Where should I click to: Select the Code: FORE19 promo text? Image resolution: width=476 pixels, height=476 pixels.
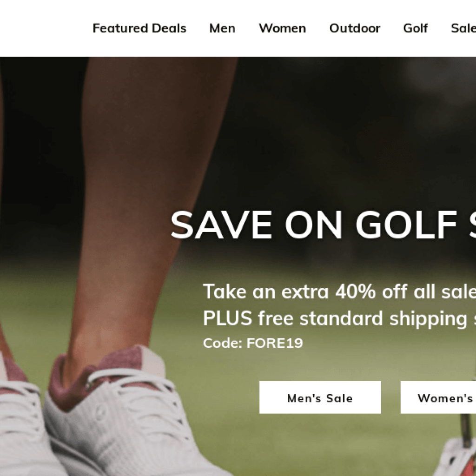click(x=253, y=343)
